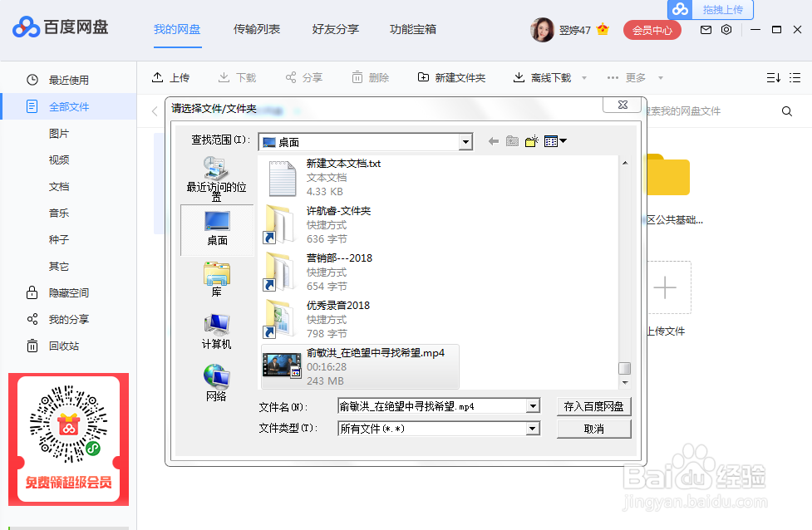Select 网络 network in the places bar

[216, 383]
